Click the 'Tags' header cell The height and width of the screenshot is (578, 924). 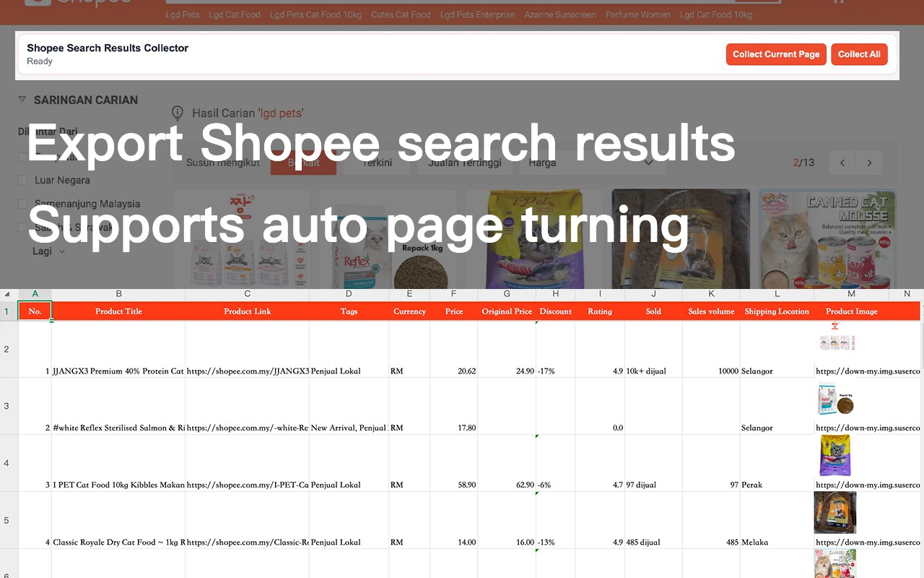tap(349, 311)
